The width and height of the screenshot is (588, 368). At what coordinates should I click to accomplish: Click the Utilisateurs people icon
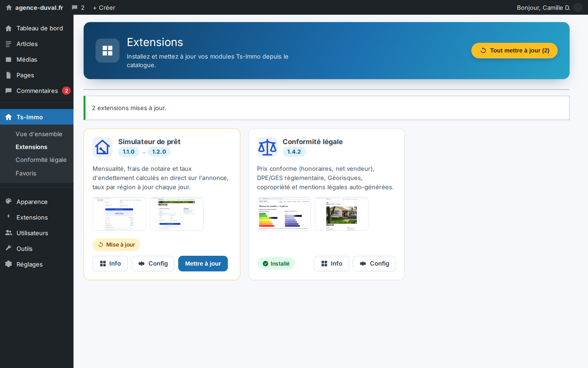[x=9, y=233]
